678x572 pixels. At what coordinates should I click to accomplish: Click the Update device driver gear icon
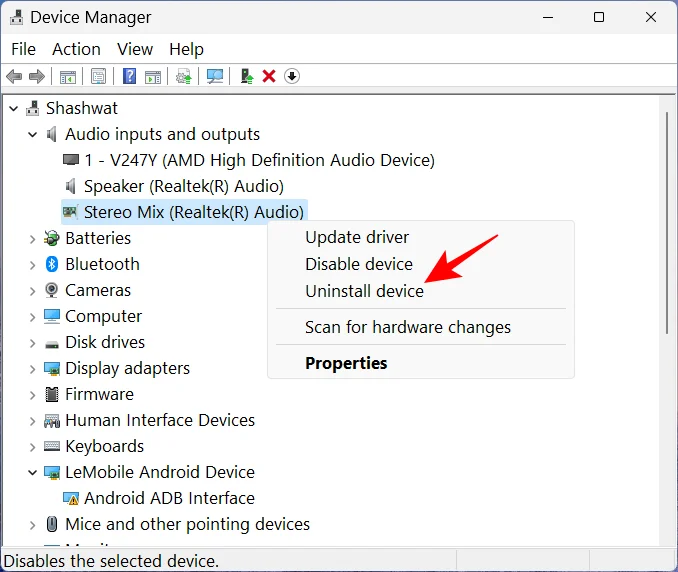(184, 77)
